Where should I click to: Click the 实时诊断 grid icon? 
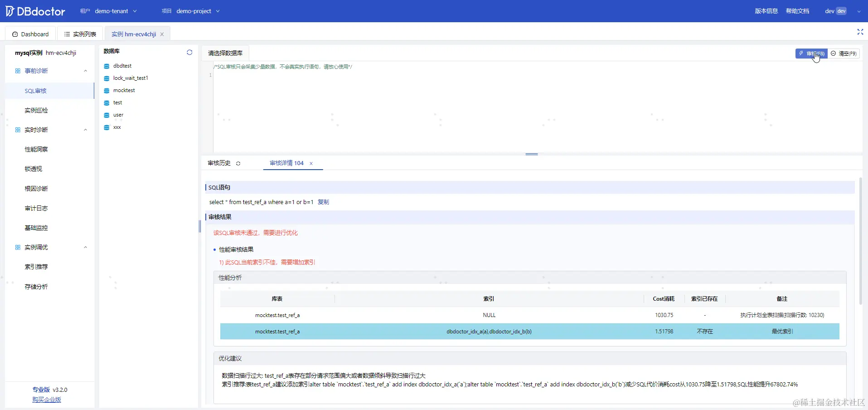pyautogui.click(x=18, y=130)
